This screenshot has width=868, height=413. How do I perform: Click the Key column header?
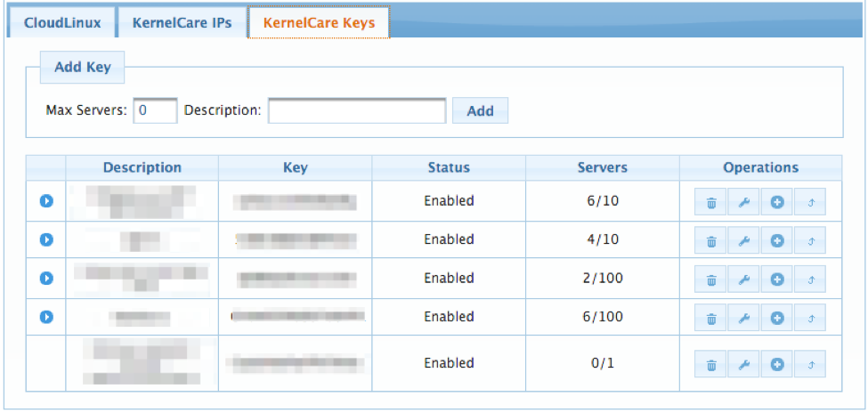pos(295,167)
